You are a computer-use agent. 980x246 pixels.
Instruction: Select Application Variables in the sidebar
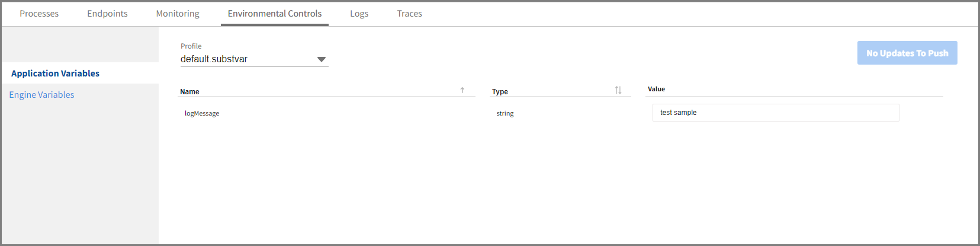point(55,74)
